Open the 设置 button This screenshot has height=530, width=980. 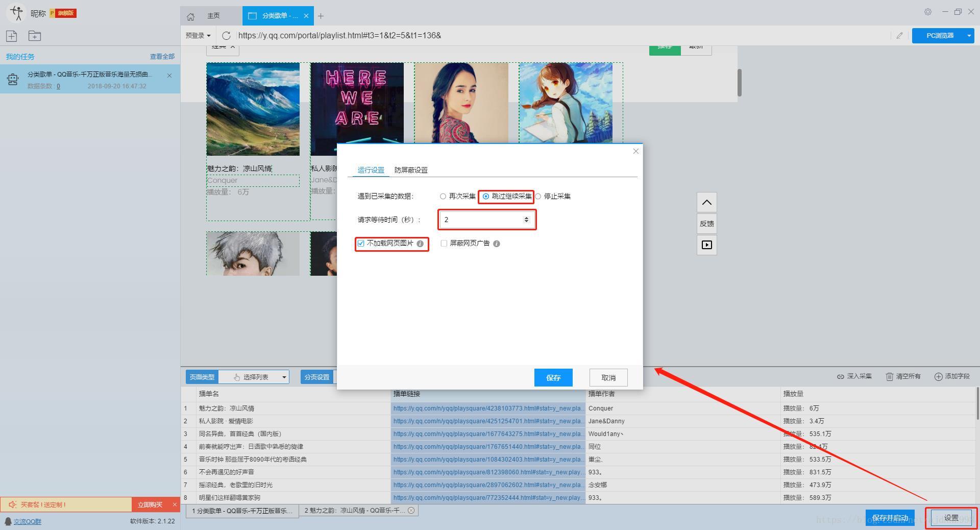pos(951,518)
